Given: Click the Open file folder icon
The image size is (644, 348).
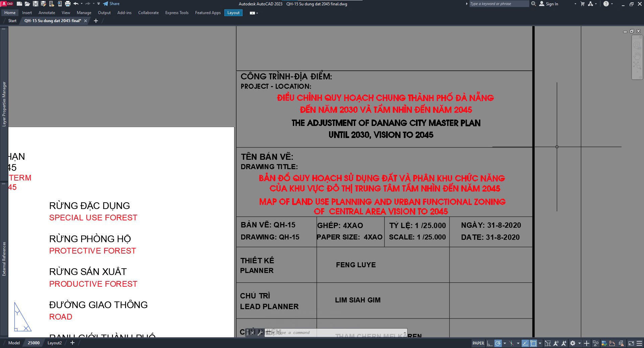Looking at the screenshot, I should click(27, 4).
